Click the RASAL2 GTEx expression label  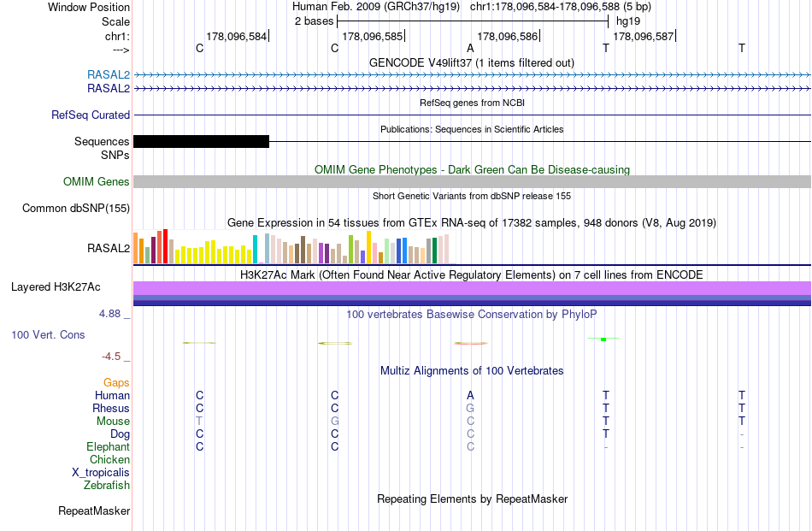click(109, 248)
